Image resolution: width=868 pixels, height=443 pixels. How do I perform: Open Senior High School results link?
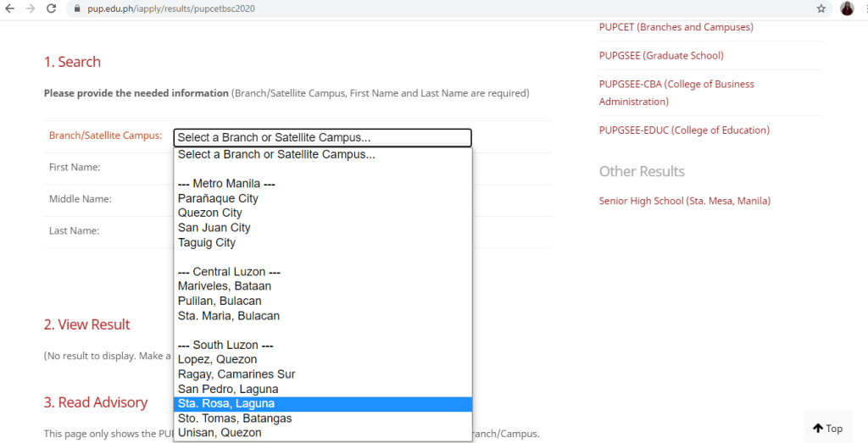coord(684,201)
